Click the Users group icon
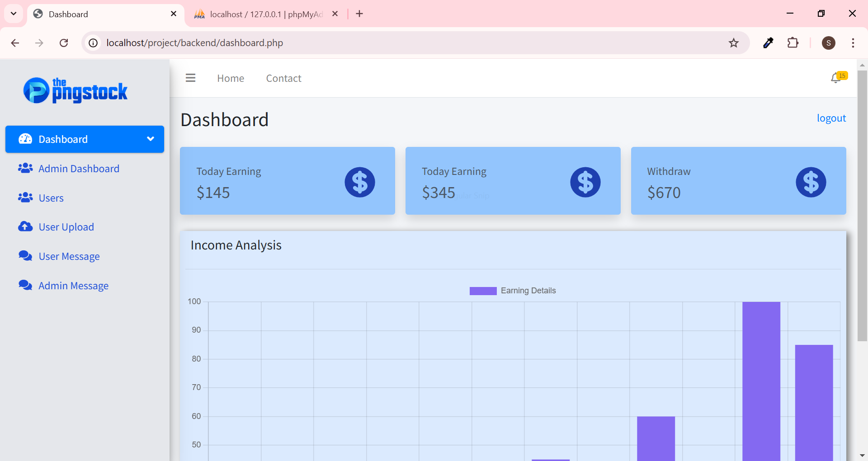Viewport: 868px width, 461px height. click(x=25, y=198)
